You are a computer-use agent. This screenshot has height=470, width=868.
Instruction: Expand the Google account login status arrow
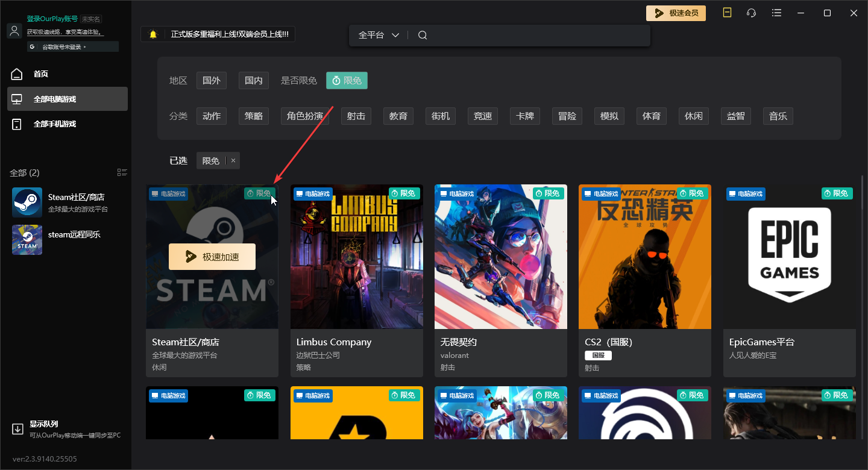click(x=85, y=47)
